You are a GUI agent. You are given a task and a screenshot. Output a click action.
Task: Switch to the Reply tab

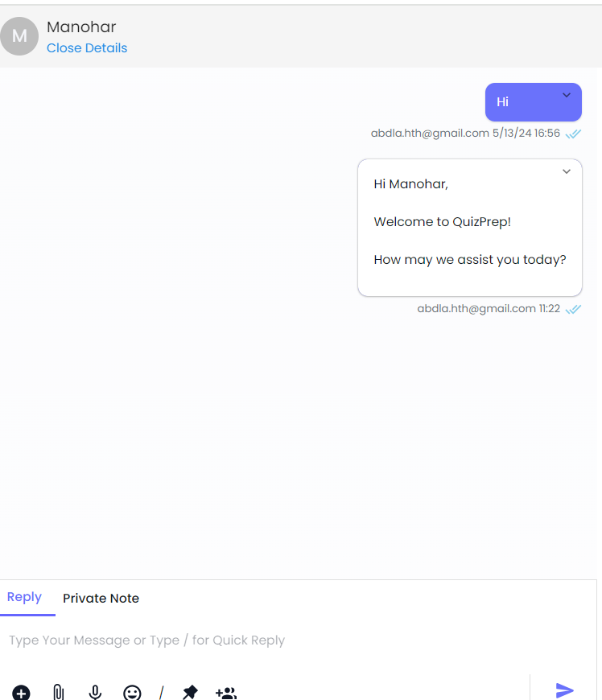pyautogui.click(x=25, y=597)
